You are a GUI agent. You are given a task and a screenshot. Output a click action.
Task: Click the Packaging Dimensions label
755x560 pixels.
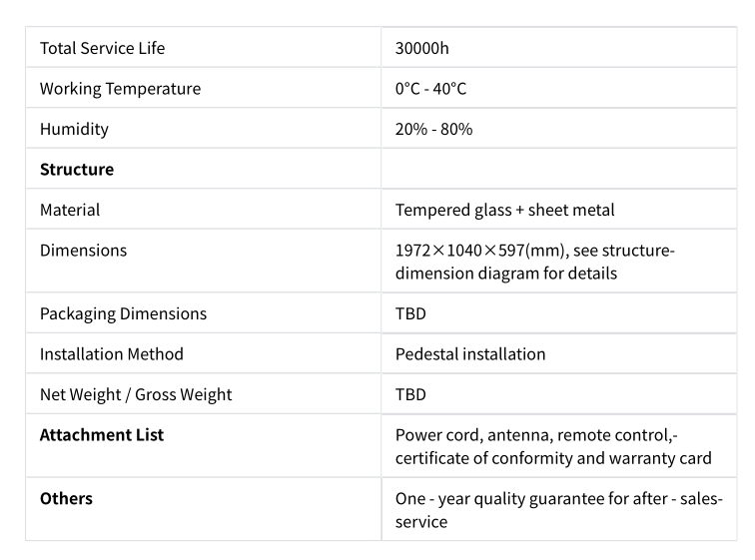pos(123,314)
